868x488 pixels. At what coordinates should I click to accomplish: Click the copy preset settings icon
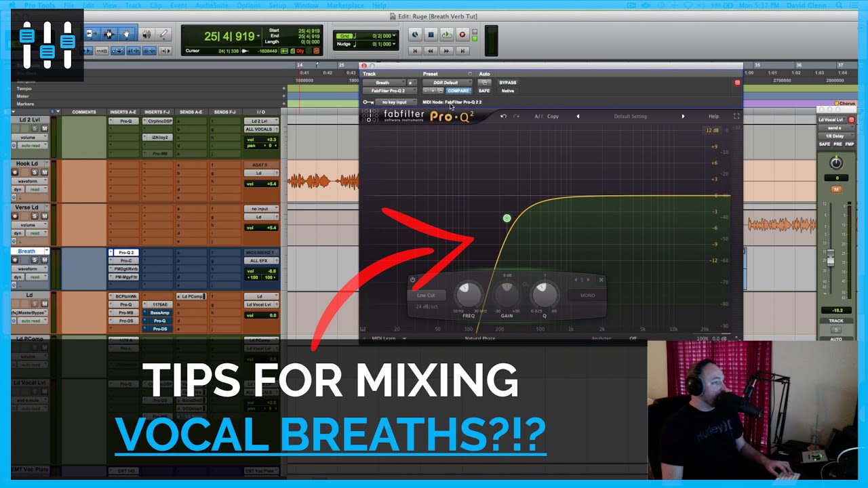tap(440, 91)
